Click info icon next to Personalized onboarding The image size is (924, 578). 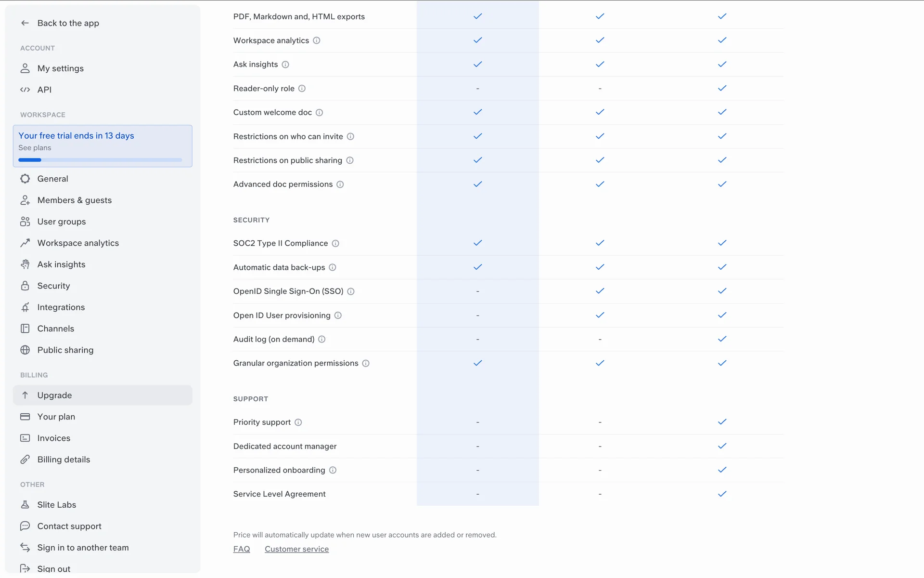pos(333,470)
